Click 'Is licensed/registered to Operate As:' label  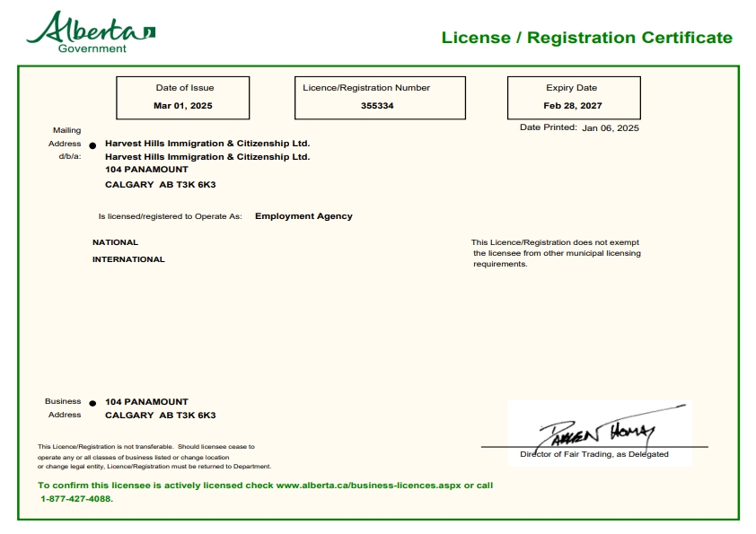click(171, 216)
